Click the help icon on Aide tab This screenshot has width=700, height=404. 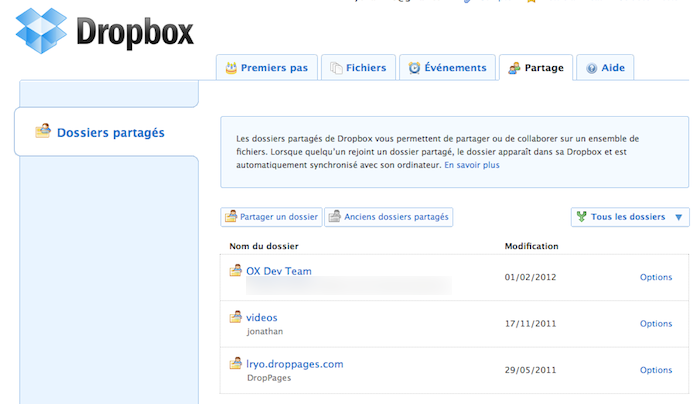(x=592, y=68)
